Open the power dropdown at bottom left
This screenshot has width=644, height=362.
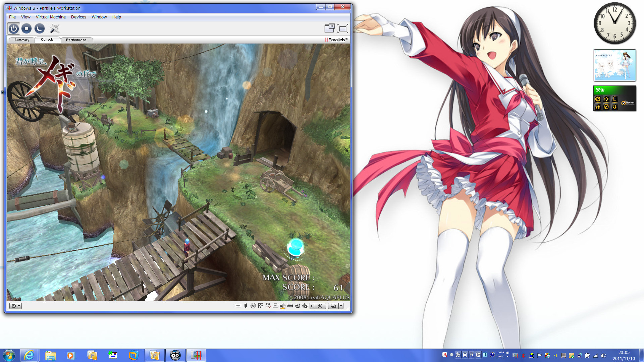15,306
